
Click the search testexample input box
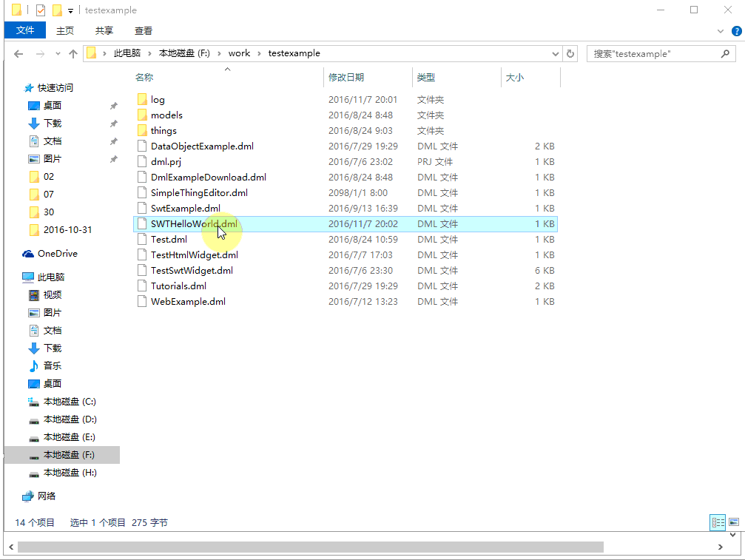tap(651, 54)
